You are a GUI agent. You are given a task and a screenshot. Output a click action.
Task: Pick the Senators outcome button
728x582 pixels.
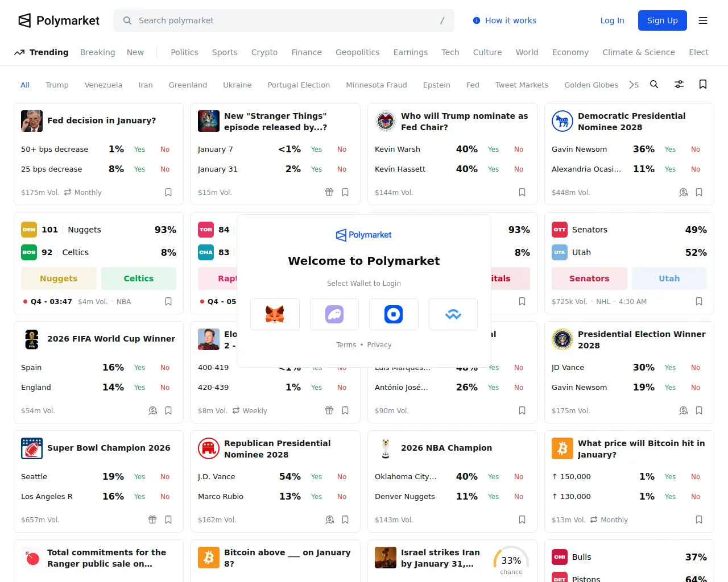click(x=589, y=278)
